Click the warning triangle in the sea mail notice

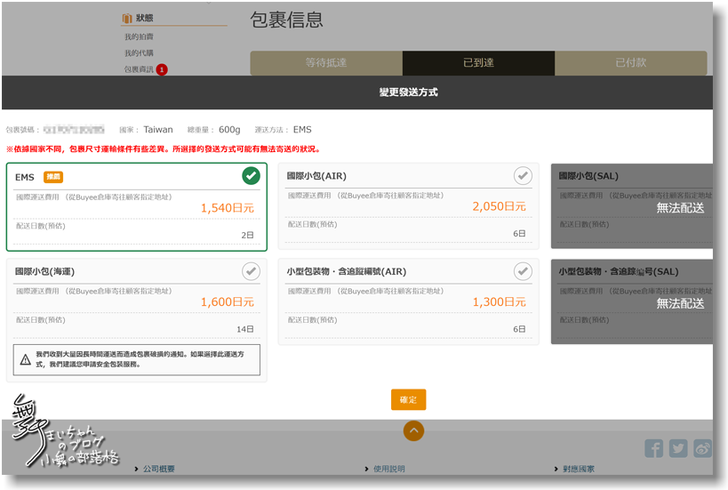pos(25,359)
